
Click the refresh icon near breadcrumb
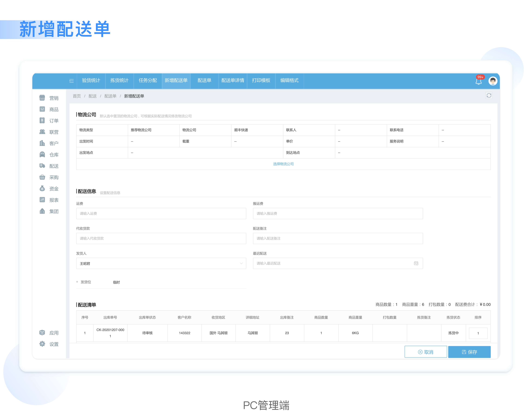[x=489, y=95]
